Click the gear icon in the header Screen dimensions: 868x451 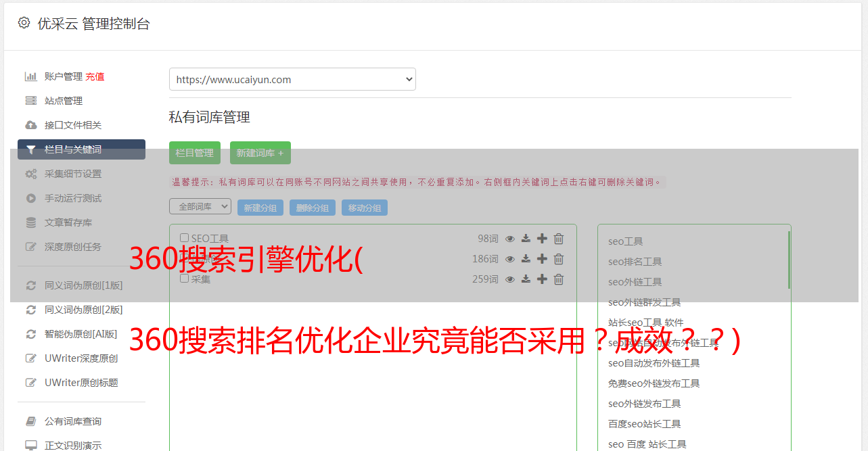[24, 23]
